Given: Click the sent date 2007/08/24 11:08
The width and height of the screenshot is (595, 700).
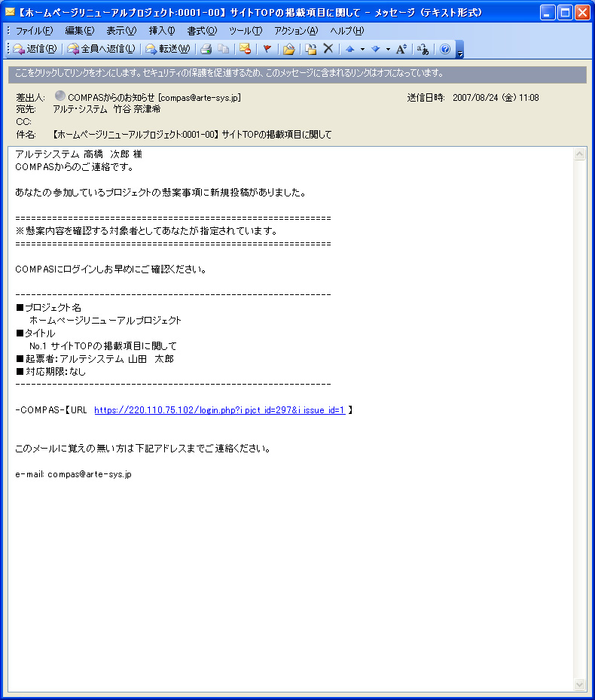Looking at the screenshot, I should pyautogui.click(x=496, y=98).
